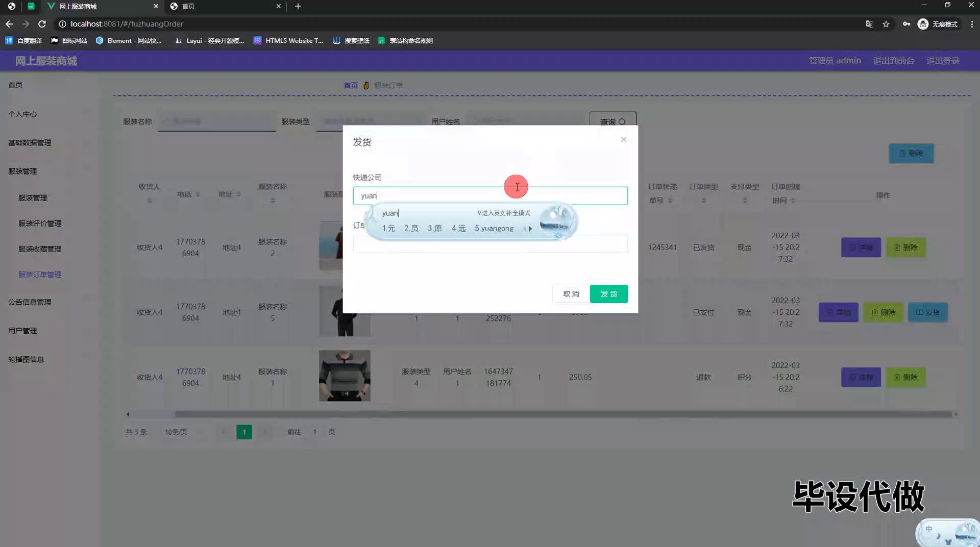980x547 pixels.
Task: Expand 基础数据管理 sidebar menu
Action: click(x=30, y=143)
